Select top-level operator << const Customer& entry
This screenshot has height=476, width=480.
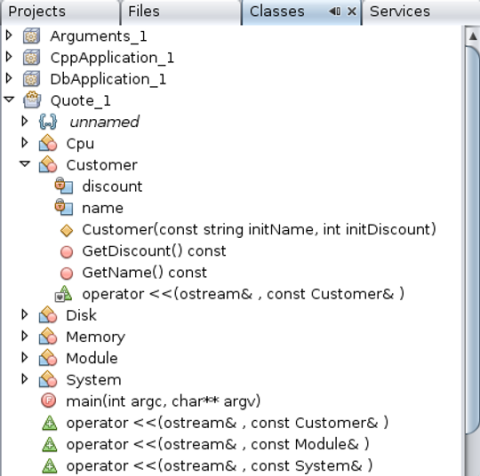227,423
